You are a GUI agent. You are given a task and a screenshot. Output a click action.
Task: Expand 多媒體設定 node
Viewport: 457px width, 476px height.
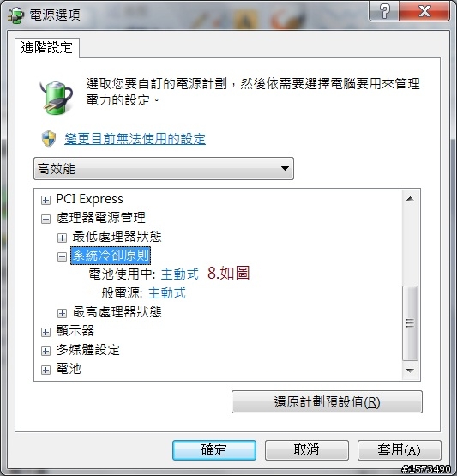point(45,351)
